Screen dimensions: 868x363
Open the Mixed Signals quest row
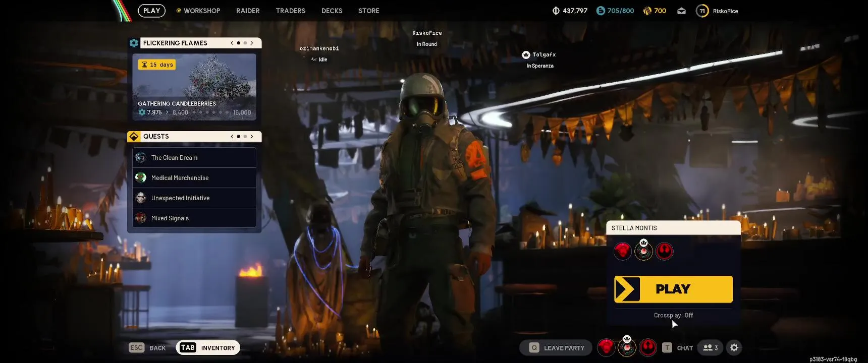tap(194, 218)
